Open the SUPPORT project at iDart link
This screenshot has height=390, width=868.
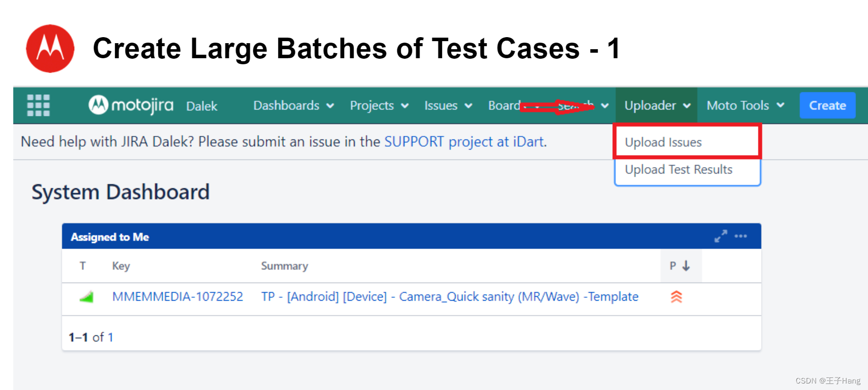[x=465, y=142]
